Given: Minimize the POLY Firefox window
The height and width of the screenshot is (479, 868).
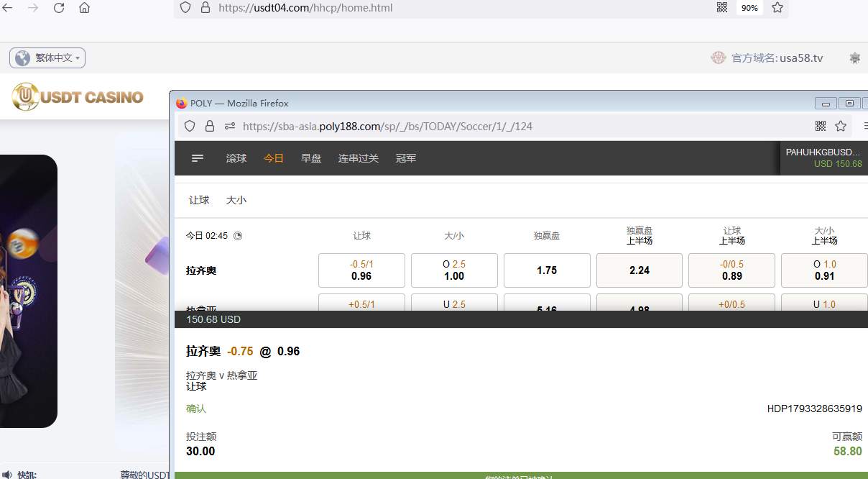Looking at the screenshot, I should pyautogui.click(x=826, y=104).
